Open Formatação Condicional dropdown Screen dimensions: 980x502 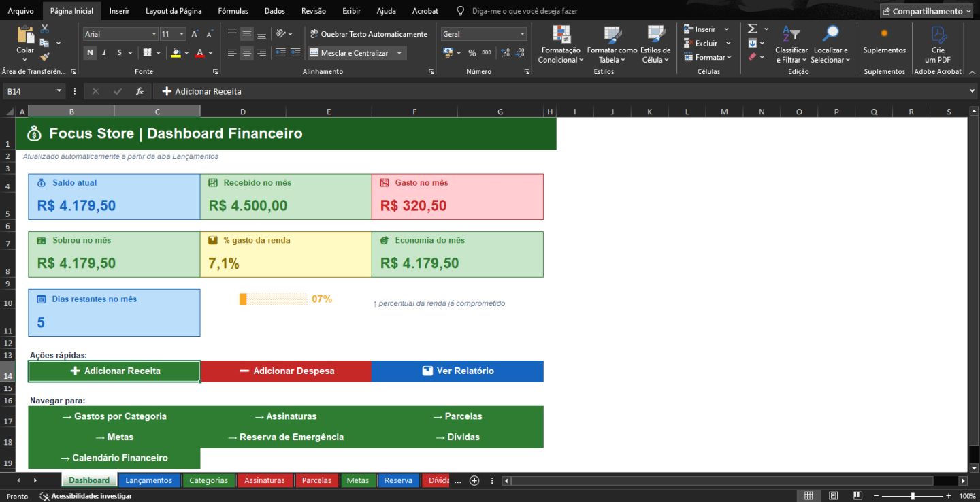[x=561, y=44]
